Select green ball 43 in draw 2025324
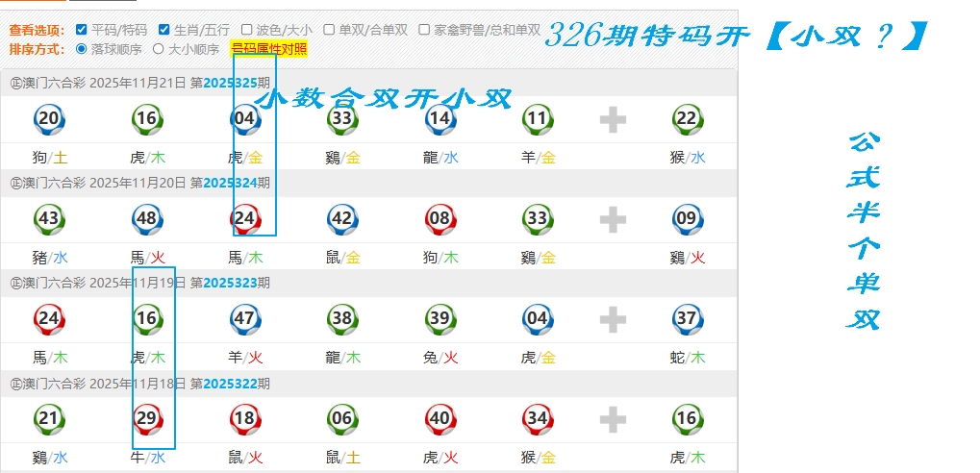This screenshot has width=980, height=473. [49, 219]
